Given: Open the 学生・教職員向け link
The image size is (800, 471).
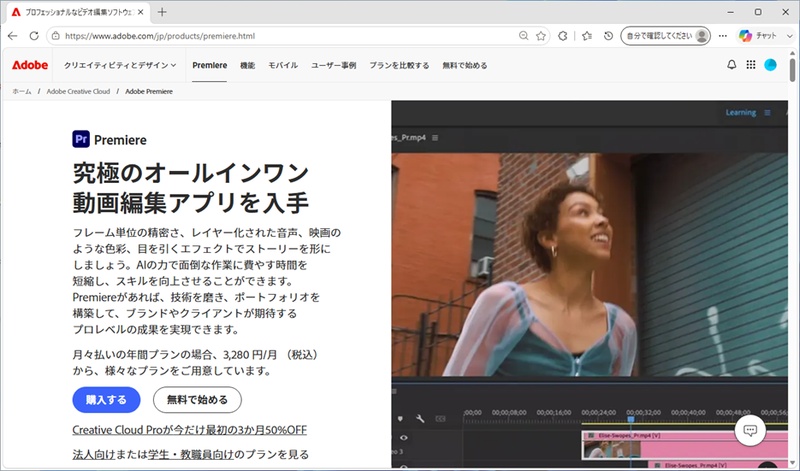Looking at the screenshot, I should (191, 454).
